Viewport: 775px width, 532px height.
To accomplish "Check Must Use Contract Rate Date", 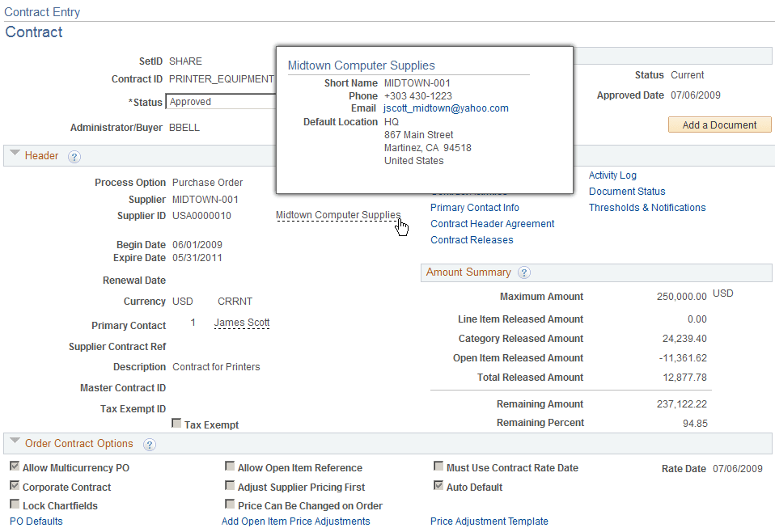I will click(x=438, y=467).
